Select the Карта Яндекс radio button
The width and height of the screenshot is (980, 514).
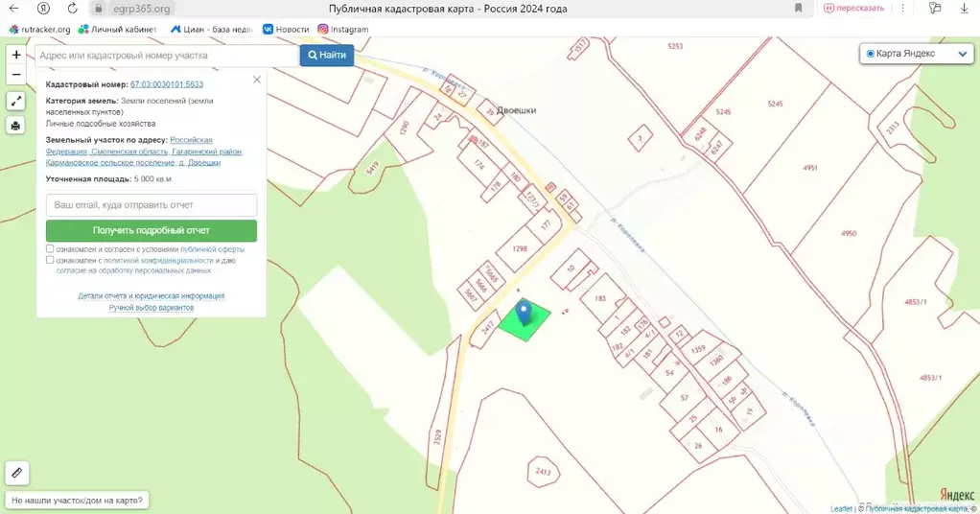point(870,54)
